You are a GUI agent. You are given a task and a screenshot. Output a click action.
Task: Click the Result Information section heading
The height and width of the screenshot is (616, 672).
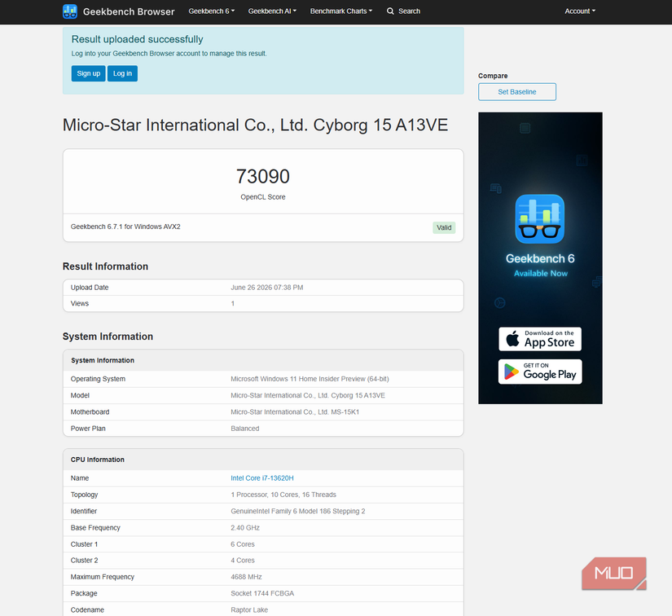105,266
